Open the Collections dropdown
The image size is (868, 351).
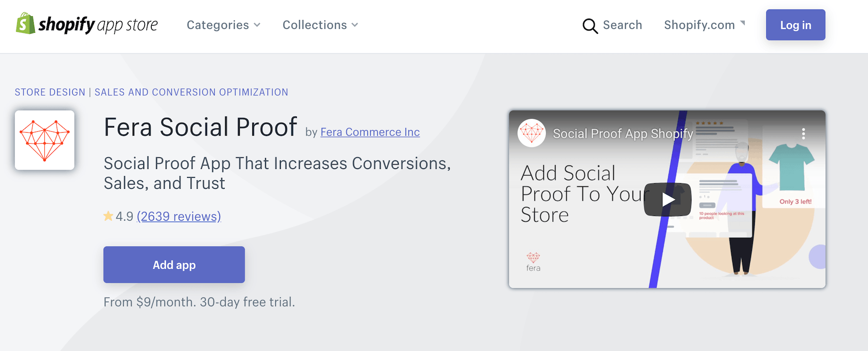320,25
